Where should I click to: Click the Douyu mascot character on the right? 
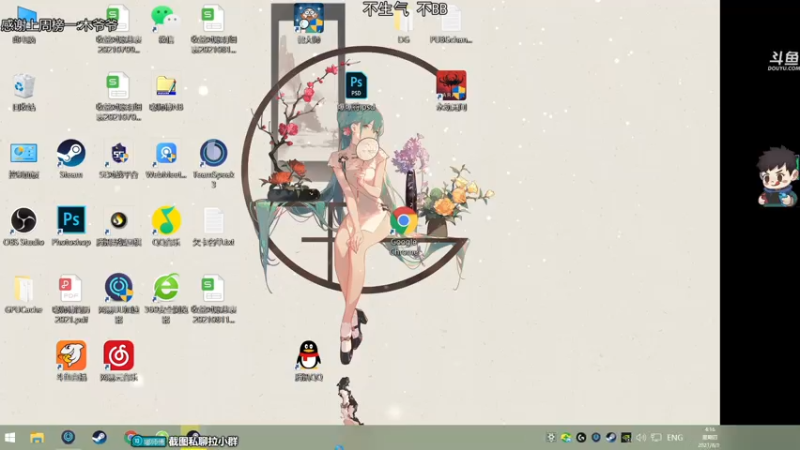pyautogui.click(x=778, y=177)
